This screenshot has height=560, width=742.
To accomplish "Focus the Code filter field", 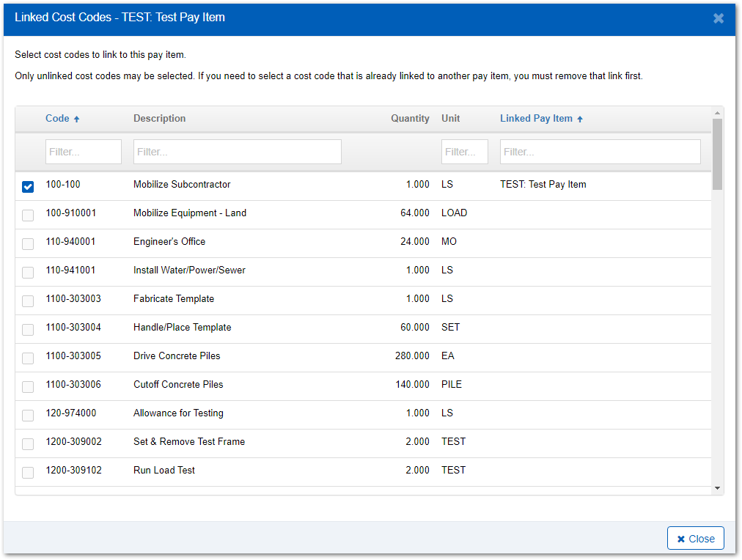I will coord(83,152).
